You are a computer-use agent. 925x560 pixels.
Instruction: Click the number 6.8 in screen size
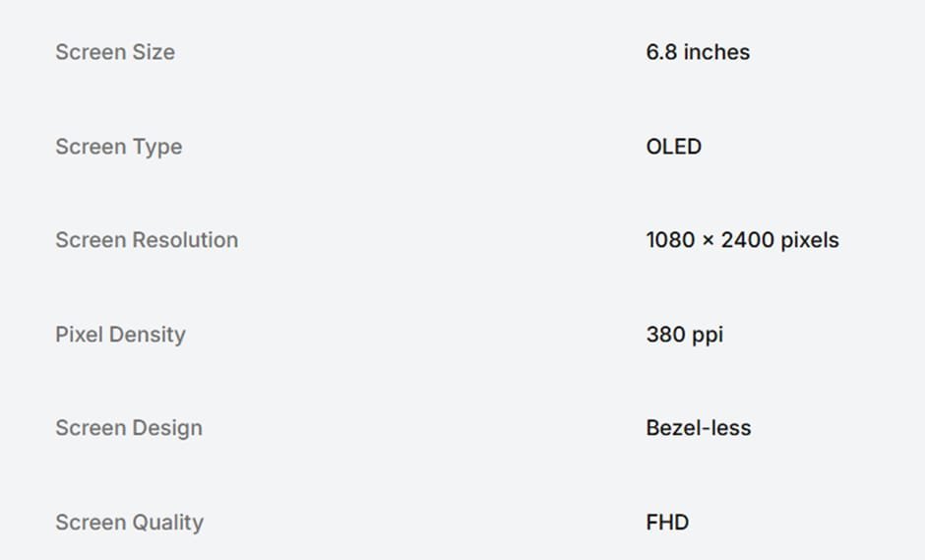point(661,52)
